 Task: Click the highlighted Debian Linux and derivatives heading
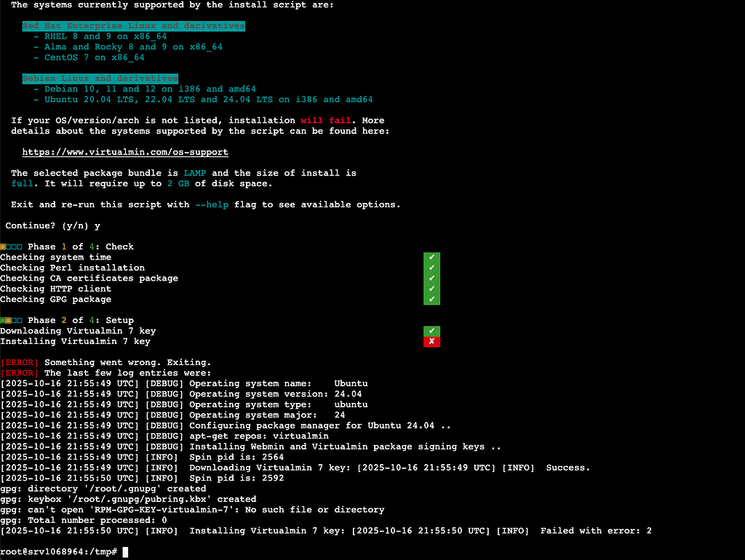coord(100,79)
